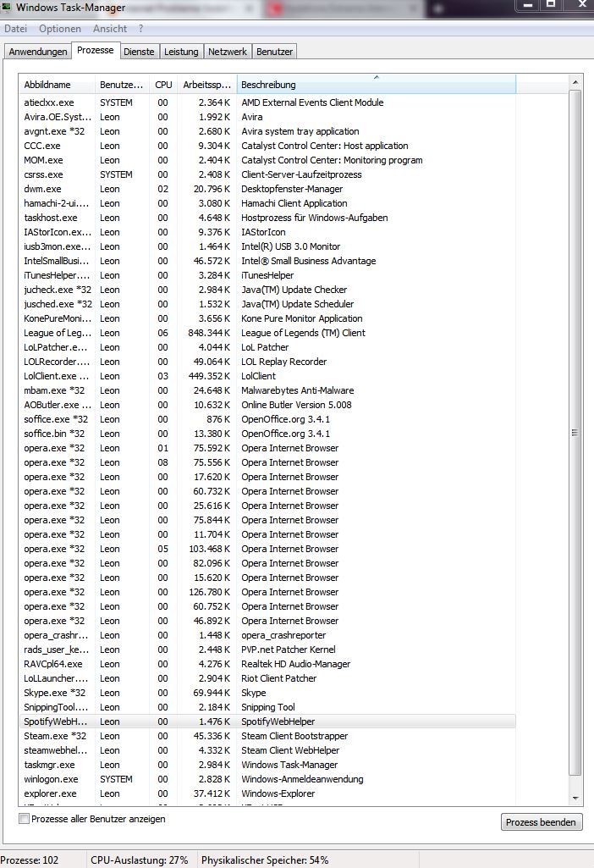Image resolution: width=594 pixels, height=868 pixels.
Task: Select the rads_user_ke... process
Action: pos(267,650)
